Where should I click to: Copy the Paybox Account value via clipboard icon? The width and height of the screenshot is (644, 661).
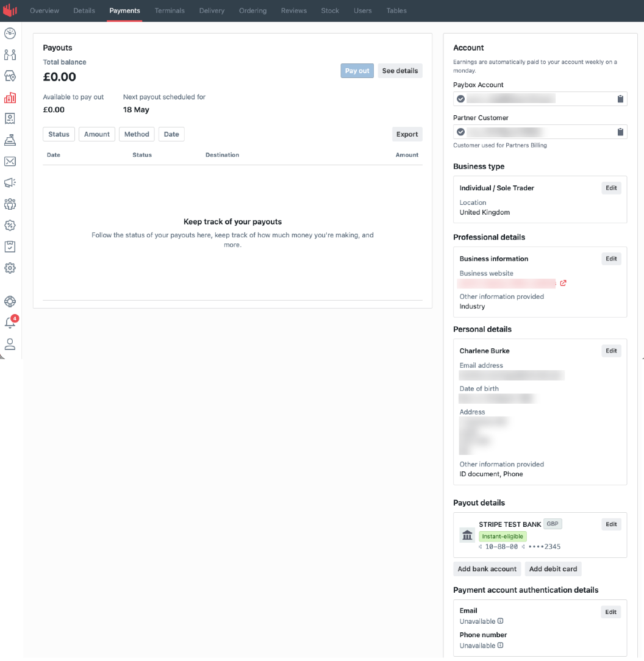pyautogui.click(x=620, y=99)
